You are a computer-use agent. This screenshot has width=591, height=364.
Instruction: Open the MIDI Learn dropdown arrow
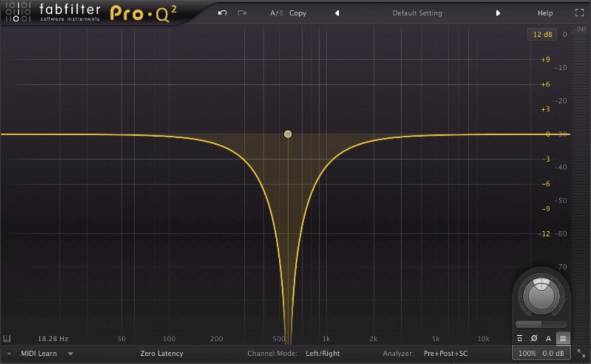click(70, 354)
